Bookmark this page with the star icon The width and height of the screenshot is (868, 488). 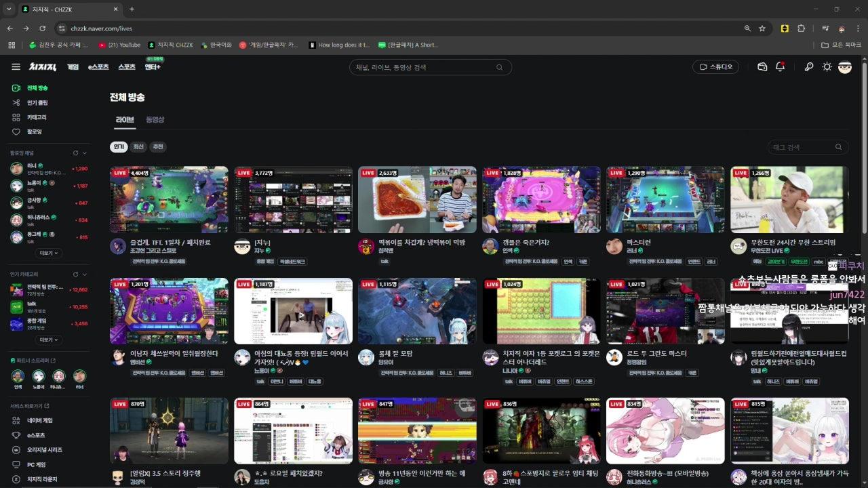point(762,28)
